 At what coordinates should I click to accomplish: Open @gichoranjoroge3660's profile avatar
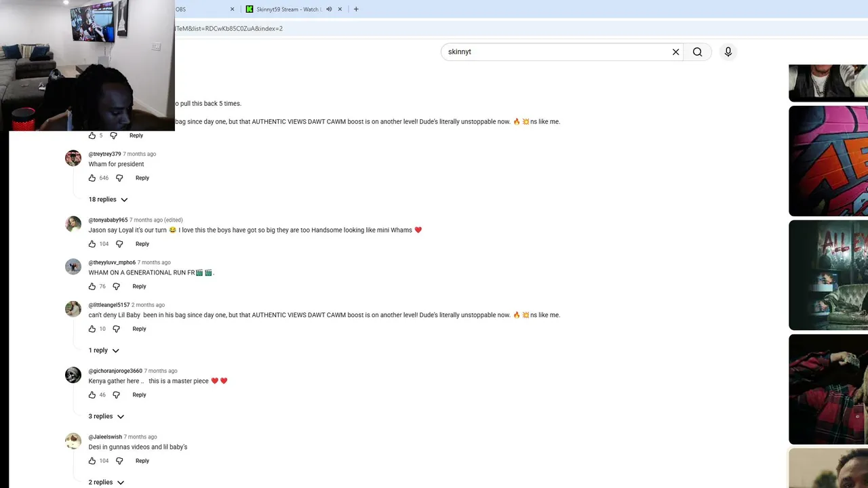click(73, 375)
